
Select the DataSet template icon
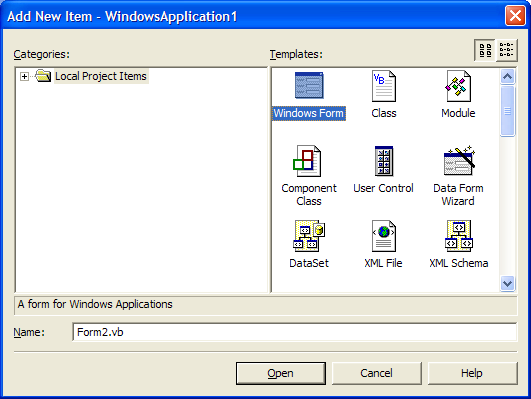point(309,236)
